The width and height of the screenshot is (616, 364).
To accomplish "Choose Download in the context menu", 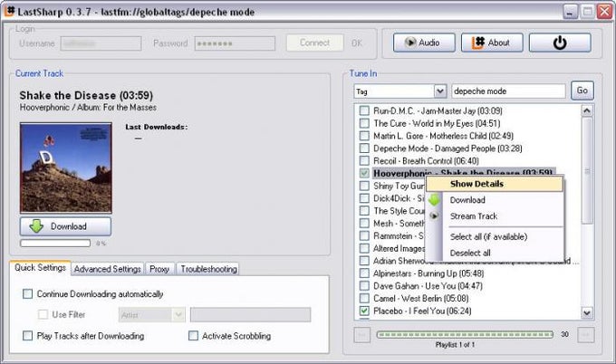I will 495,200.
